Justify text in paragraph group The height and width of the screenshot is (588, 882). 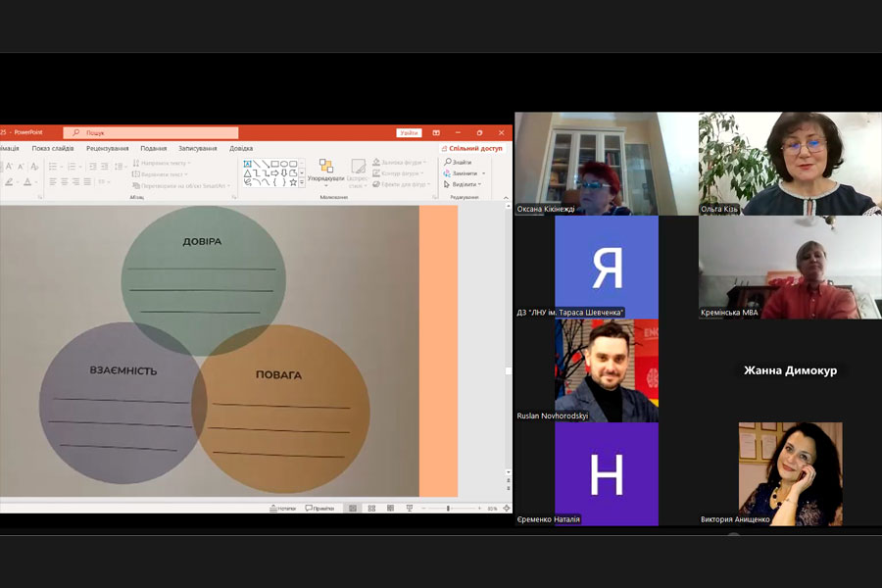pos(87,181)
